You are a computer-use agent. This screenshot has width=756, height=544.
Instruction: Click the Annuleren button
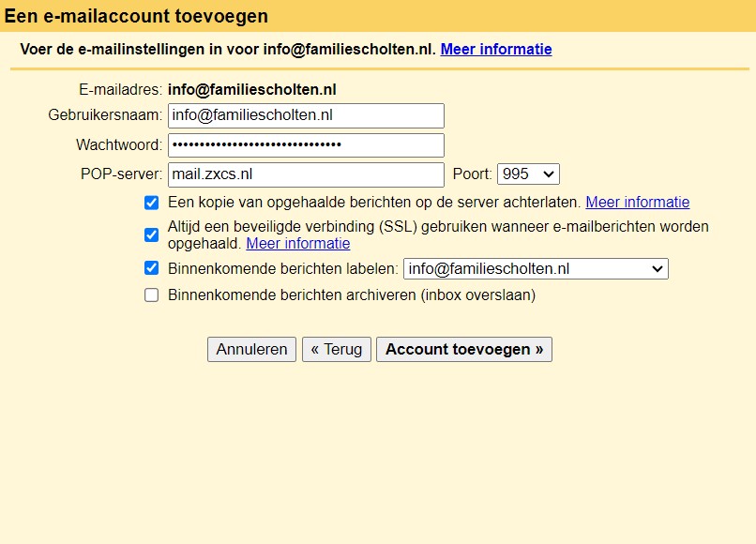coord(251,349)
